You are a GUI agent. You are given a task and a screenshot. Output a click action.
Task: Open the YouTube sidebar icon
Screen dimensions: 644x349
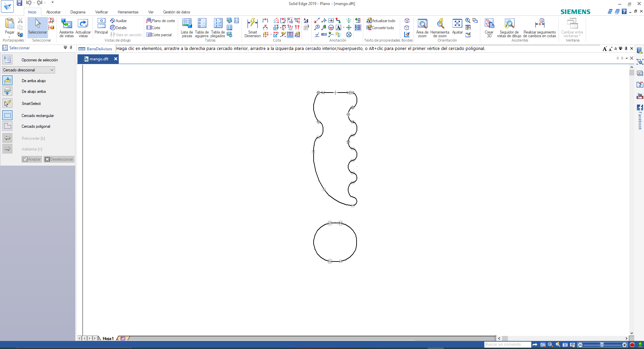(640, 96)
